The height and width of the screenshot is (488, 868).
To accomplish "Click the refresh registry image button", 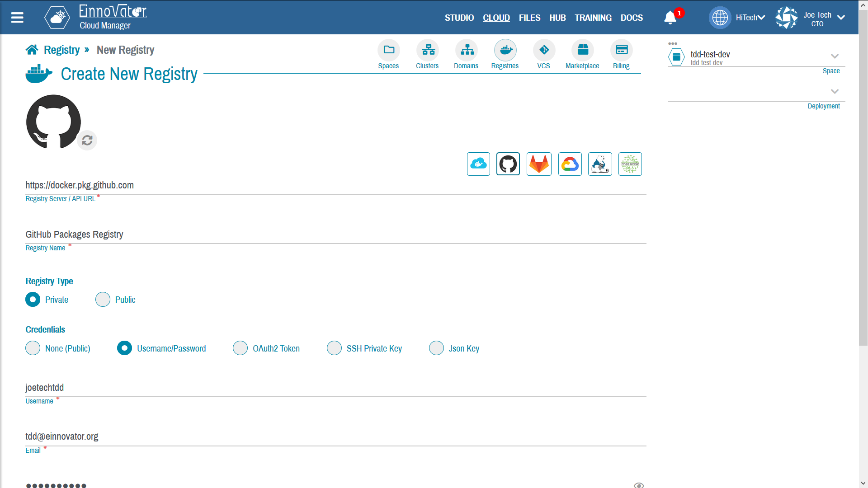I will point(87,141).
